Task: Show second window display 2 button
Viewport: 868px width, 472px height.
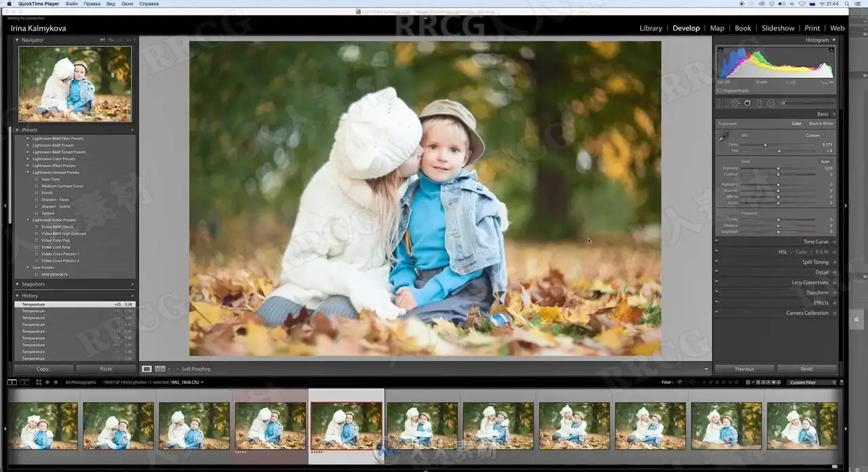Action: tap(24, 382)
